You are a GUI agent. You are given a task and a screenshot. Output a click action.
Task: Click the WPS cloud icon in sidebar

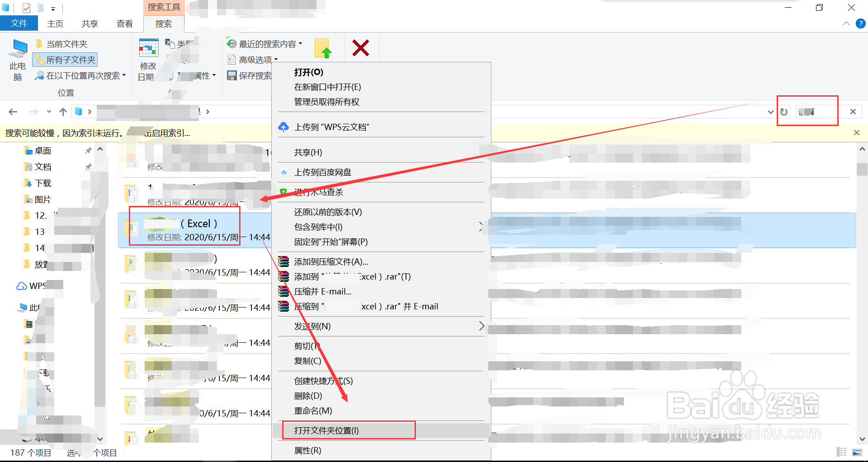(x=21, y=285)
